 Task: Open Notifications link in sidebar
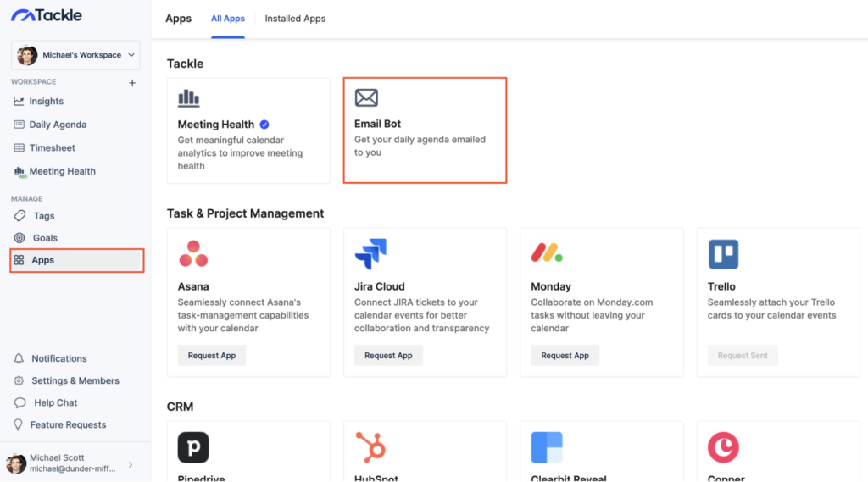pyautogui.click(x=59, y=358)
